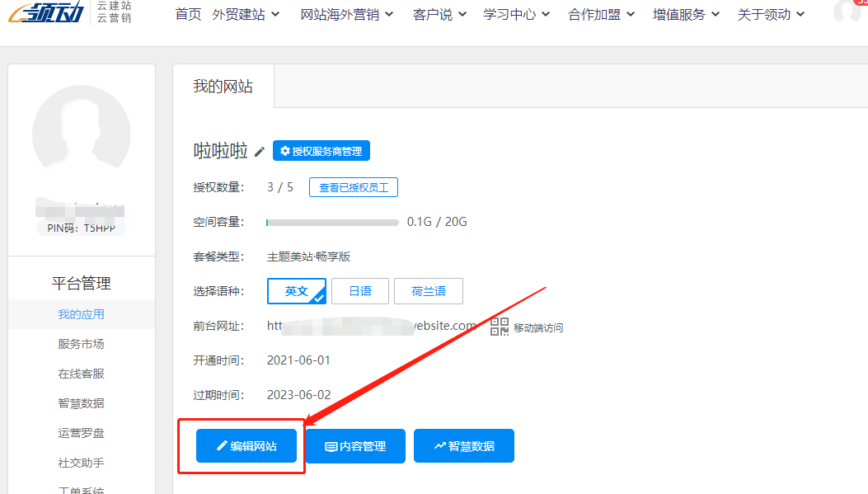Viewport: 868px width, 494px height.
Task: Click the 编辑网站 button
Action: (246, 446)
